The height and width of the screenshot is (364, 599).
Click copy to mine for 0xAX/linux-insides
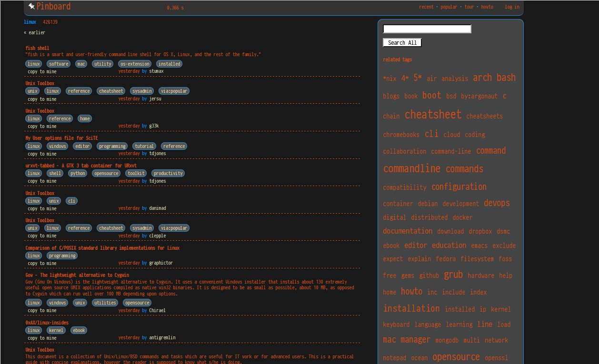coord(42,338)
